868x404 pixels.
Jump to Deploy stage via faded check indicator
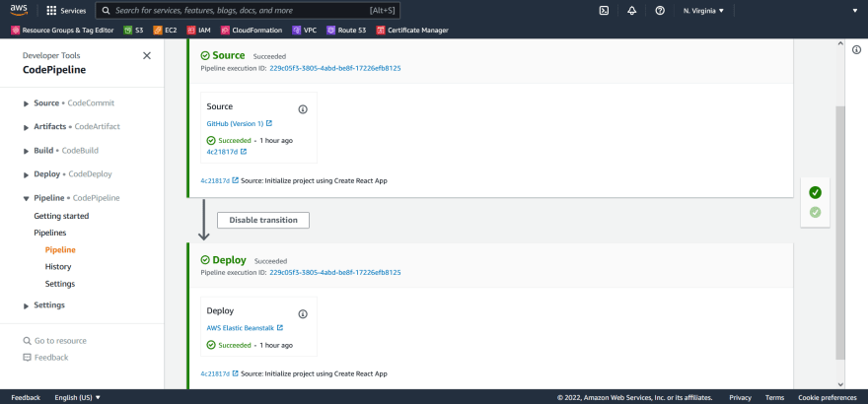click(x=815, y=212)
